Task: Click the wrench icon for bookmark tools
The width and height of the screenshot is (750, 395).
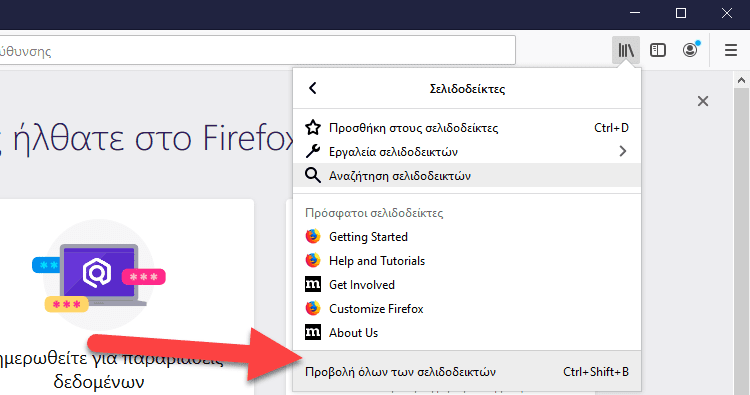Action: tap(313, 152)
